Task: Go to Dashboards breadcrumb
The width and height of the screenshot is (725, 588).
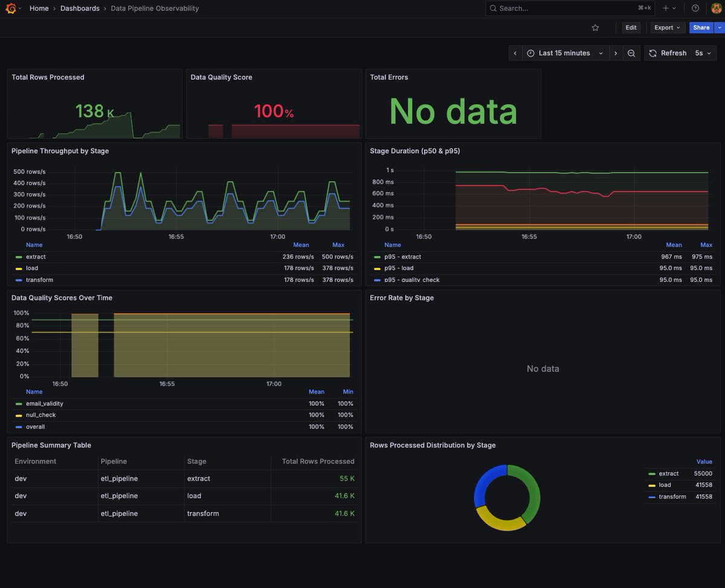Action: click(80, 8)
